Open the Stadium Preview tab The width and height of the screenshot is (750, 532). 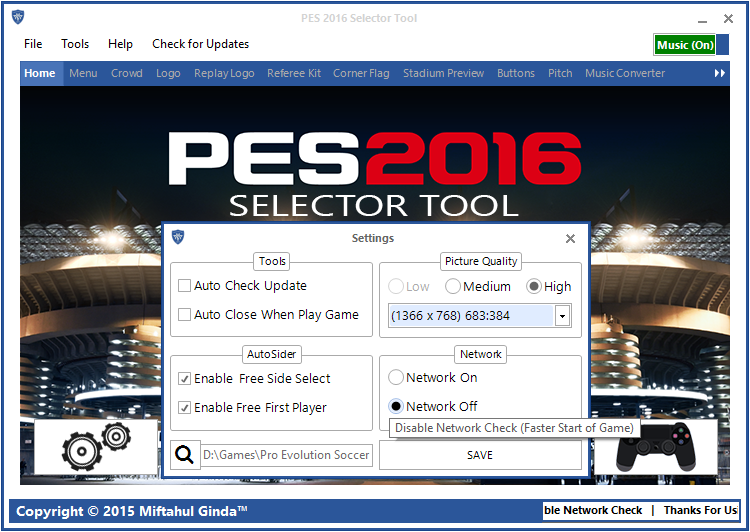pos(443,73)
